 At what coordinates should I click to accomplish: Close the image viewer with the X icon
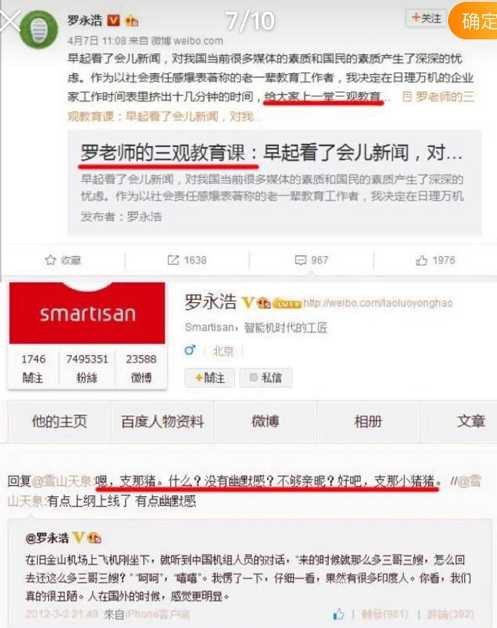pos(10,21)
